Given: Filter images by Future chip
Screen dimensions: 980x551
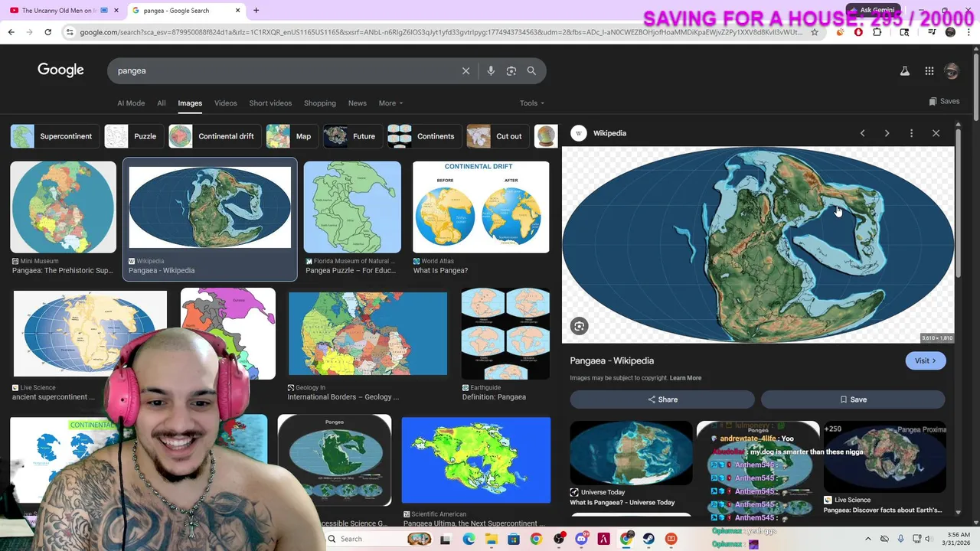Looking at the screenshot, I should point(352,136).
